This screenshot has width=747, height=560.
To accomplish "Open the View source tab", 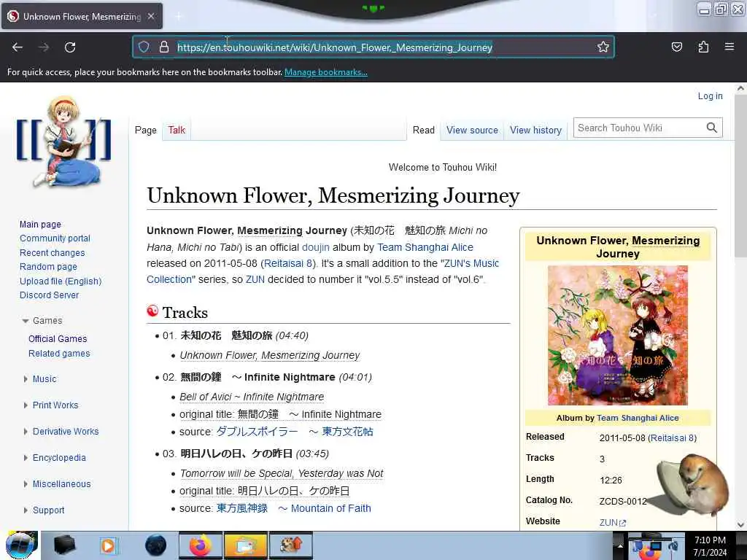I will [x=472, y=130].
